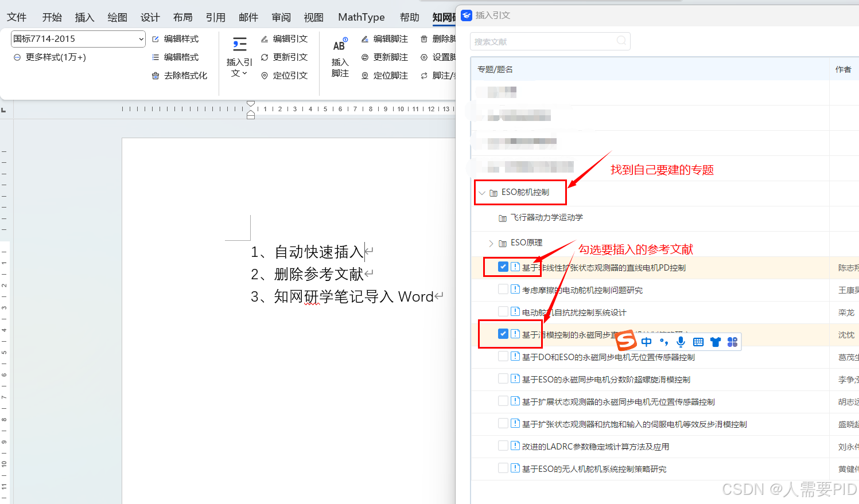This screenshot has width=859, height=504.
Task: Click Sogou IME logo icon
Action: pyautogui.click(x=626, y=341)
